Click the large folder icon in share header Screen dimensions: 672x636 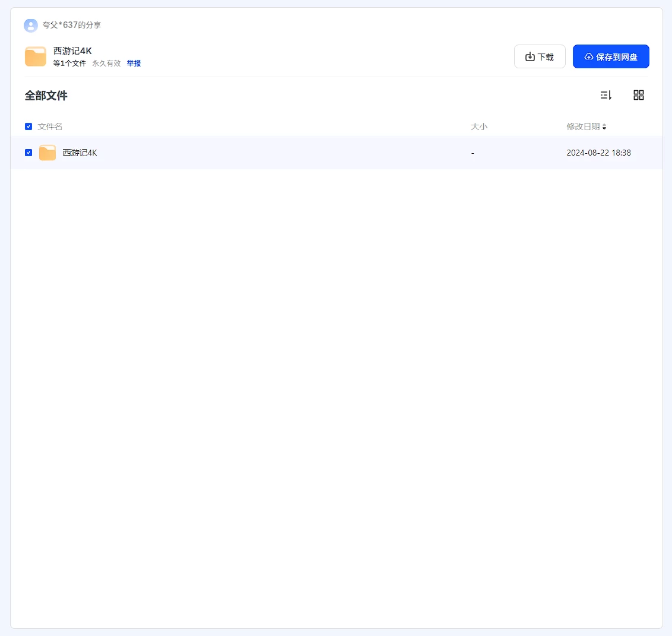pos(36,56)
